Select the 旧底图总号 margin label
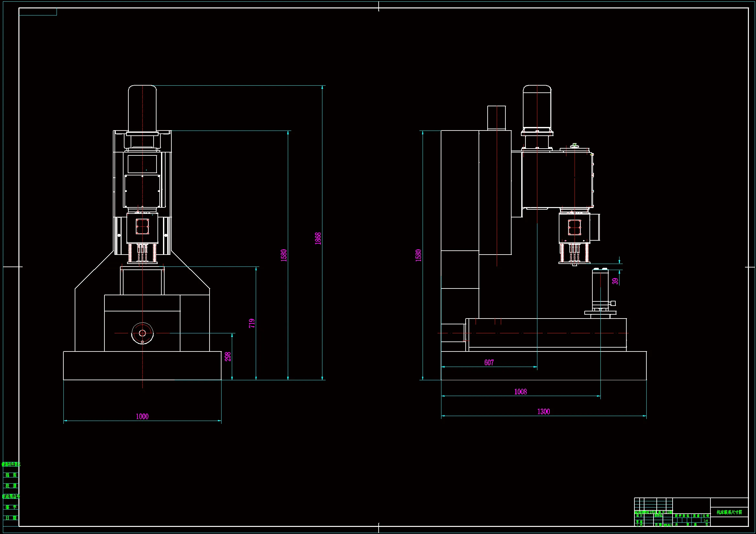Image resolution: width=756 pixels, height=534 pixels. coord(11,497)
